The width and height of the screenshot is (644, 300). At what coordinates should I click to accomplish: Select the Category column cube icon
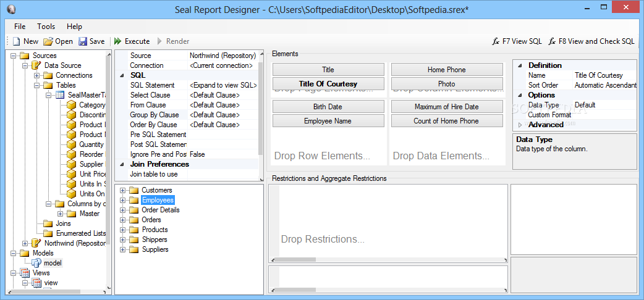point(72,105)
